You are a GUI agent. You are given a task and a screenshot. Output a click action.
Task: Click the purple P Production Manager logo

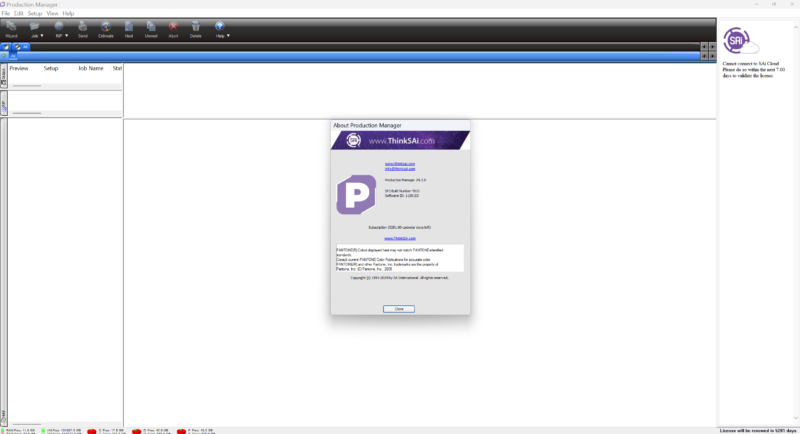[x=356, y=194]
